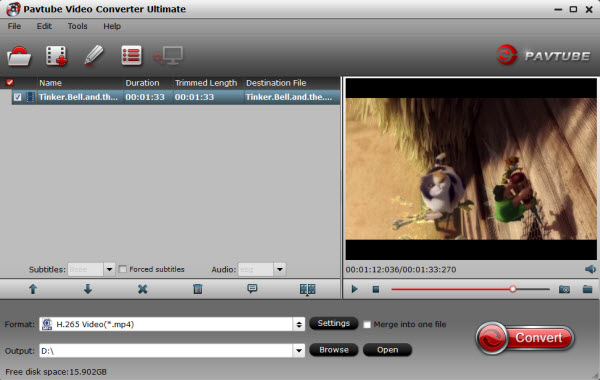The width and height of the screenshot is (600, 380).
Task: Click the preview playback seek slider
Action: (470, 289)
